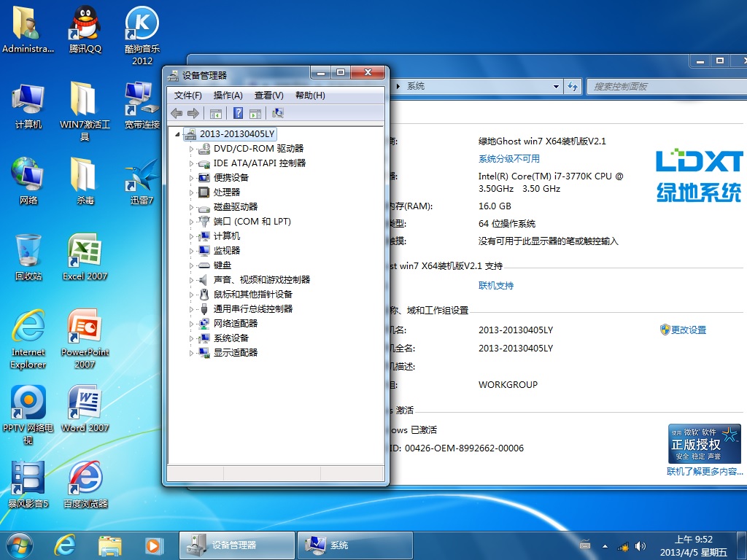
Task: Click the network tray icon
Action: pyautogui.click(x=623, y=546)
